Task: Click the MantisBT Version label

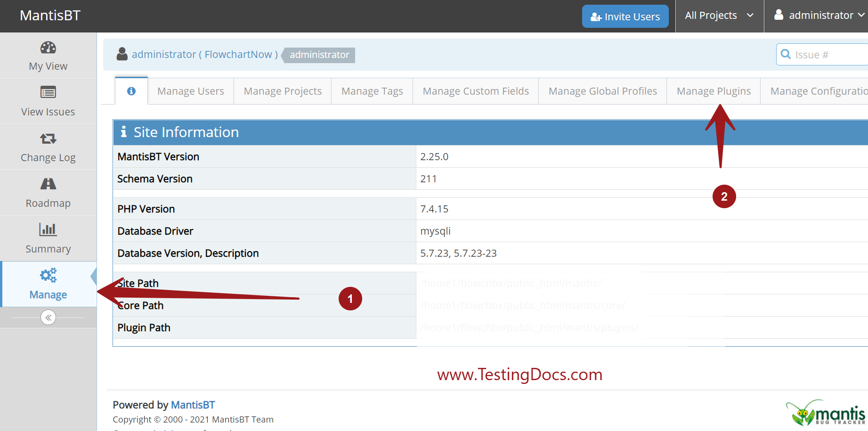Action: [158, 157]
